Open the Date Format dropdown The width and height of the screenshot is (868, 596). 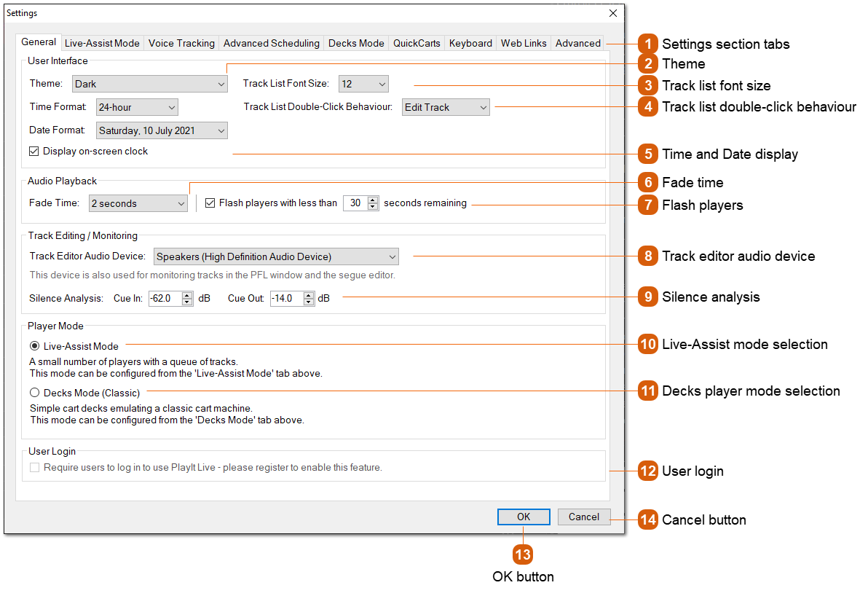click(x=162, y=130)
